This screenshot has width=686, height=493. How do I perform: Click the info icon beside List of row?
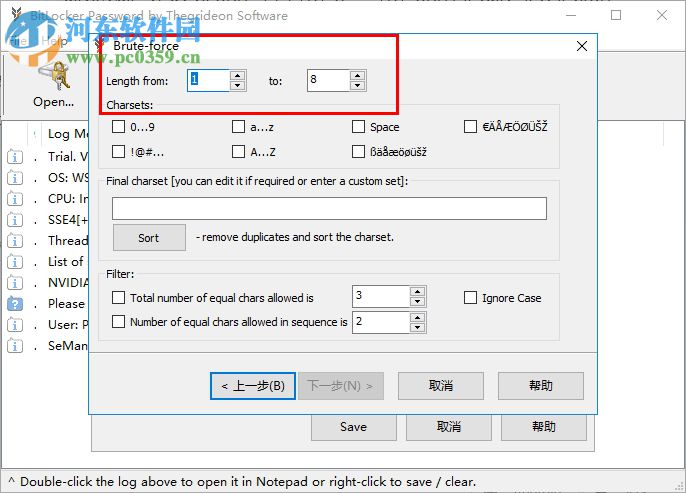pyautogui.click(x=15, y=262)
